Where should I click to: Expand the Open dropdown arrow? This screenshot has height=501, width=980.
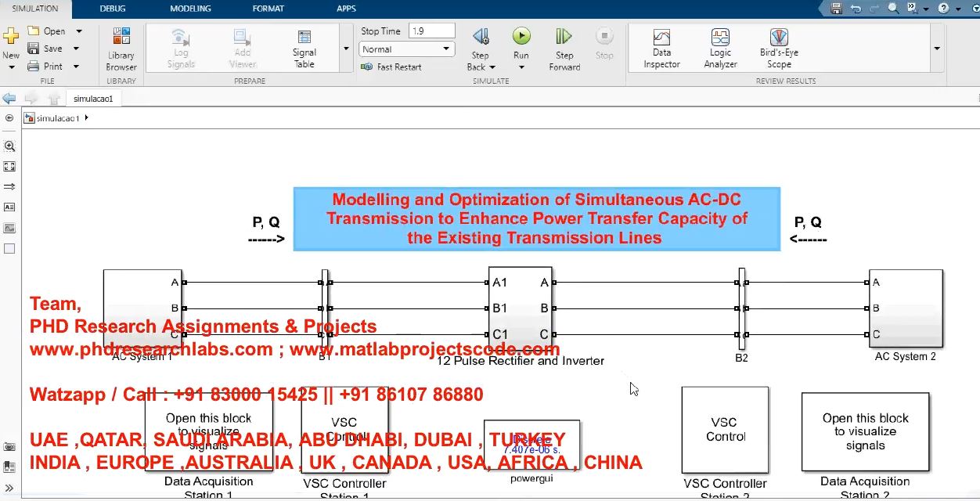[78, 31]
